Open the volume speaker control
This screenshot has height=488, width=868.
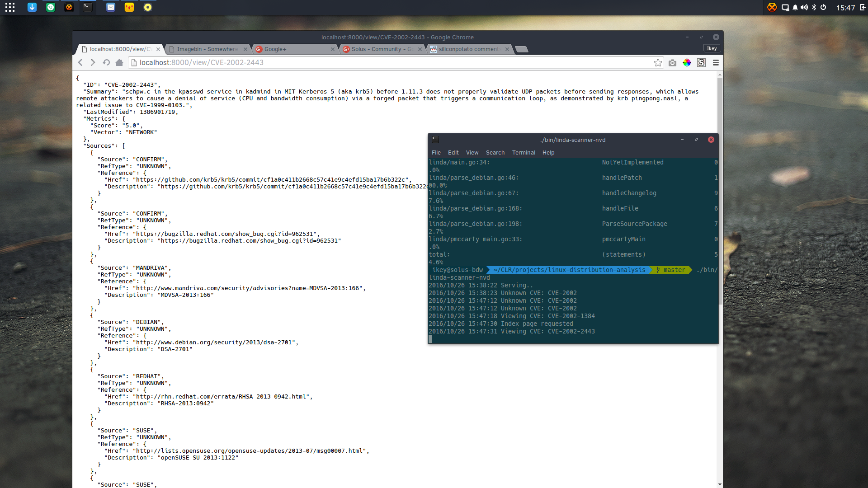[x=804, y=7]
